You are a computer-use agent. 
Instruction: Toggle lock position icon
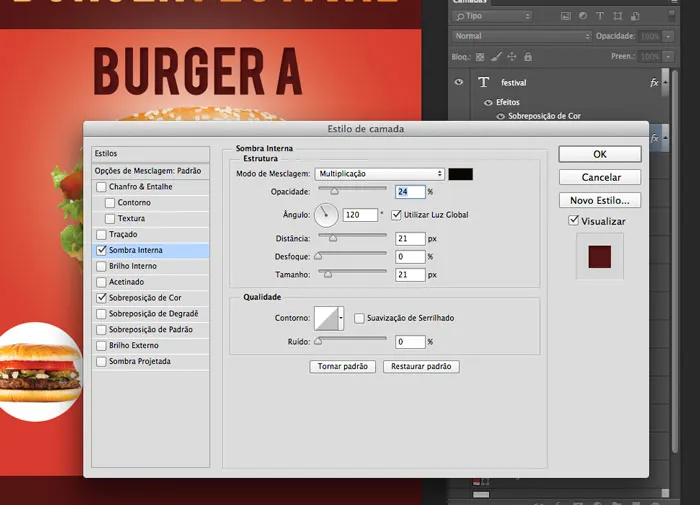click(x=512, y=57)
